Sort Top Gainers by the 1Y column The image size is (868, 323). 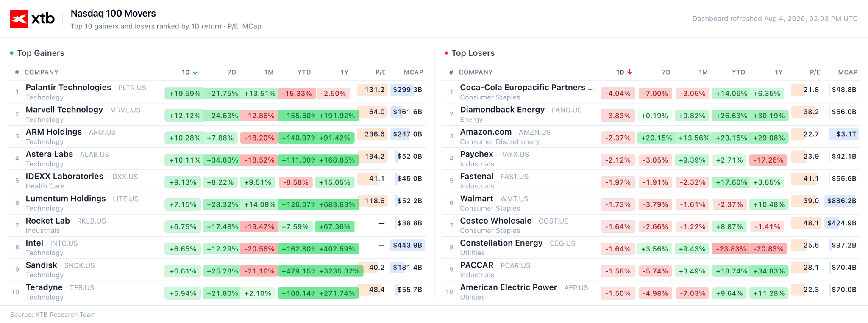coord(344,72)
